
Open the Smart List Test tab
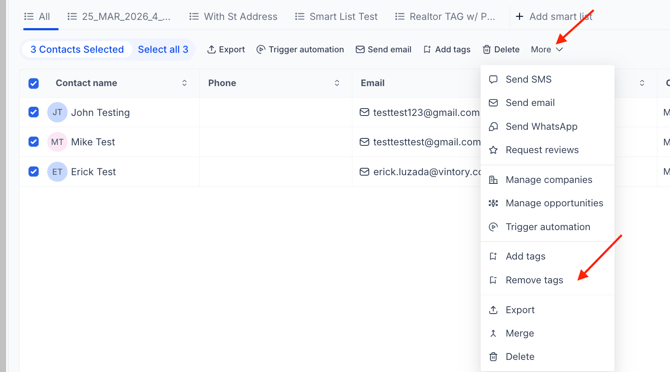[x=336, y=17]
